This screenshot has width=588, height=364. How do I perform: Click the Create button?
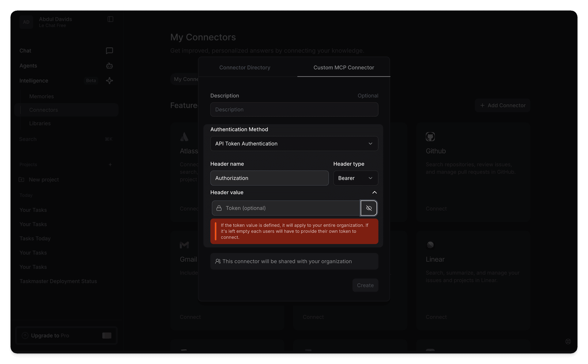point(365,285)
